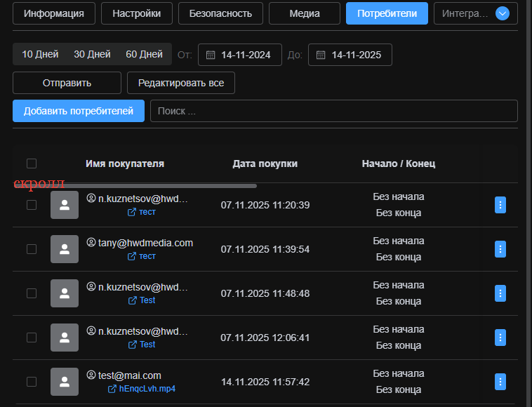Click the Отправить button
532x407 pixels.
(x=67, y=83)
